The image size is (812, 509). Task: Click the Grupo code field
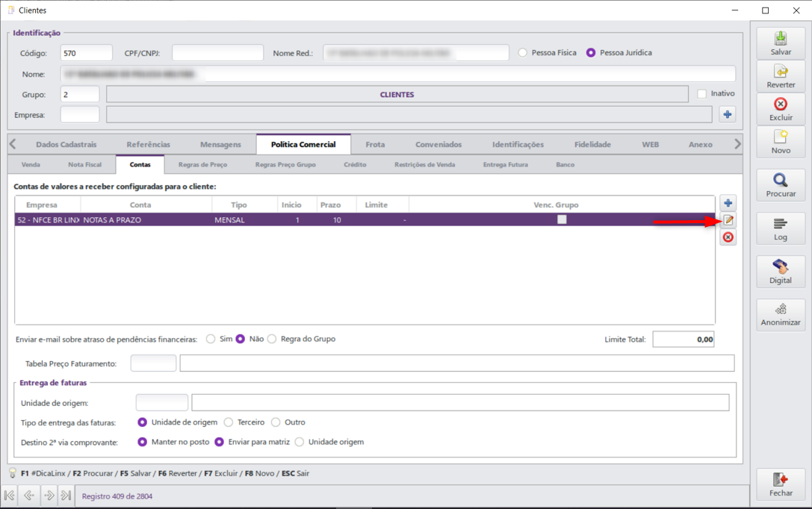click(x=80, y=94)
